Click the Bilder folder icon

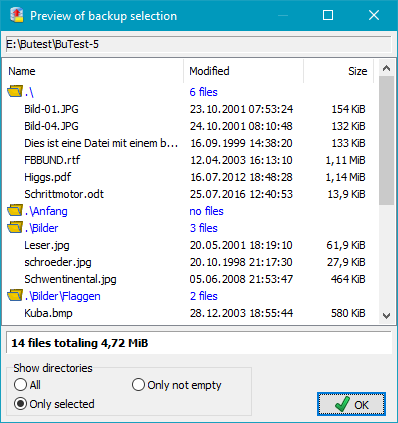(x=15, y=227)
